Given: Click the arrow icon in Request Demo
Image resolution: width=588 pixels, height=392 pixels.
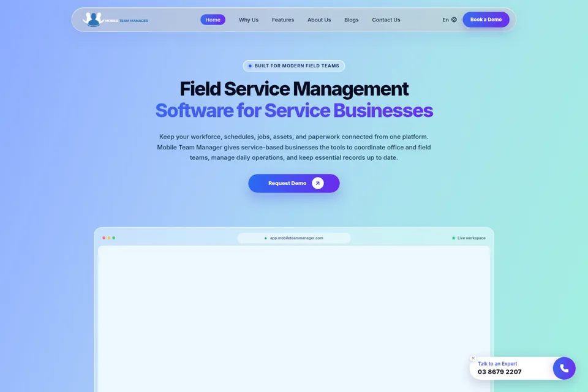Looking at the screenshot, I should coord(318,183).
